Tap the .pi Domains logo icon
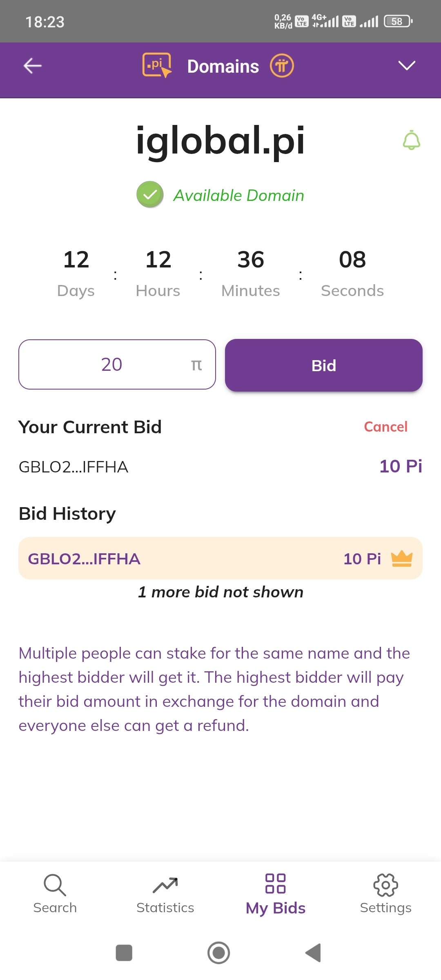This screenshot has width=441, height=980. [157, 65]
